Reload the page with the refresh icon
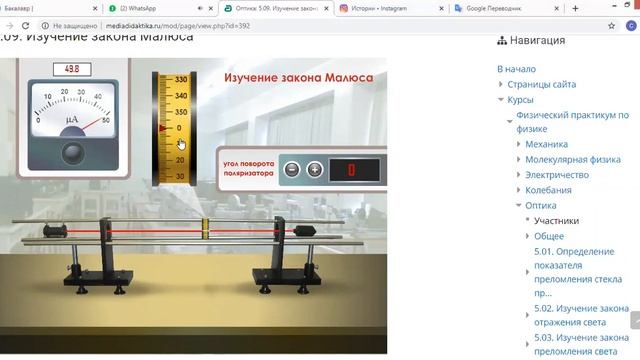Viewport: 640px width, 360px height. coord(25,26)
